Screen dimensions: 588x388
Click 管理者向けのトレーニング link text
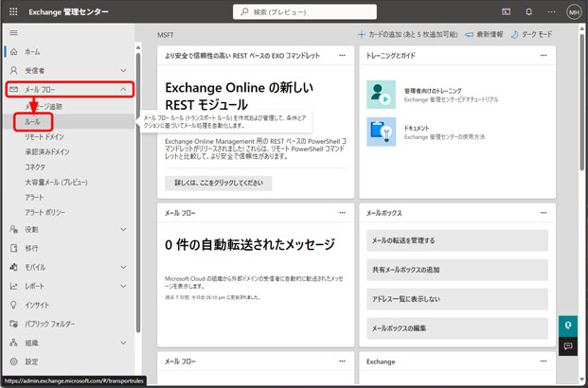point(433,91)
